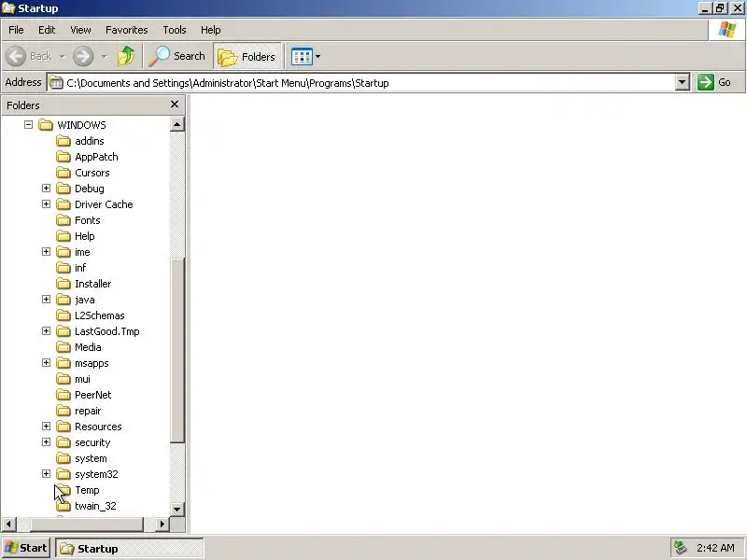This screenshot has height=560, width=747.
Task: Expand the msapps folder node
Action: (x=46, y=363)
